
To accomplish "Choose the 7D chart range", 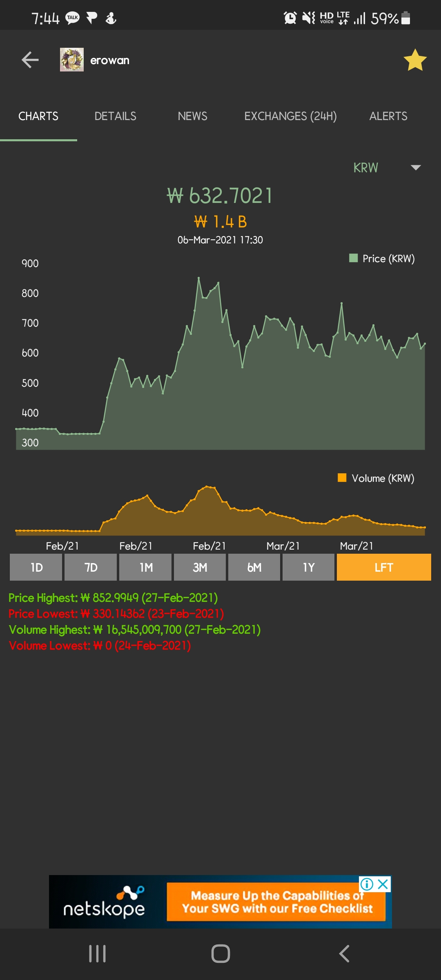I will tap(91, 567).
